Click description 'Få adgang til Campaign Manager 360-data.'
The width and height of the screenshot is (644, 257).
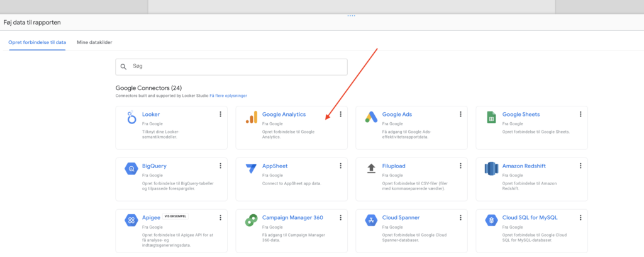pos(293,237)
